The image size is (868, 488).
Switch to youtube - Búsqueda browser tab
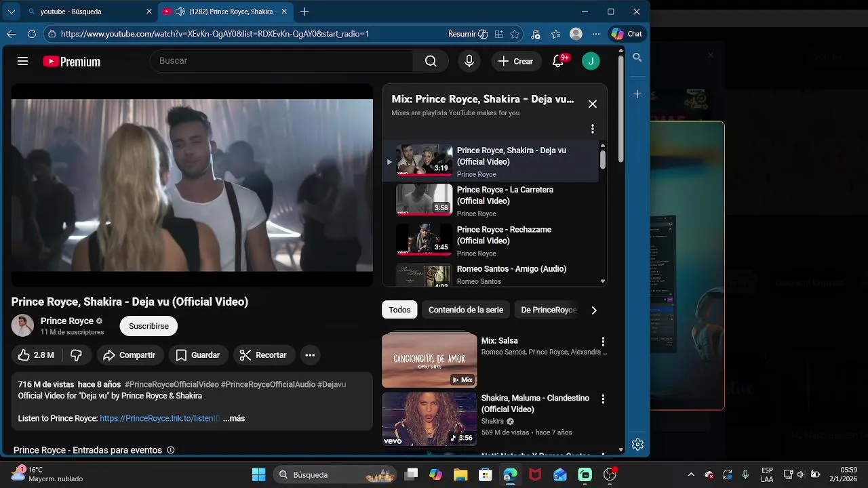tap(91, 12)
